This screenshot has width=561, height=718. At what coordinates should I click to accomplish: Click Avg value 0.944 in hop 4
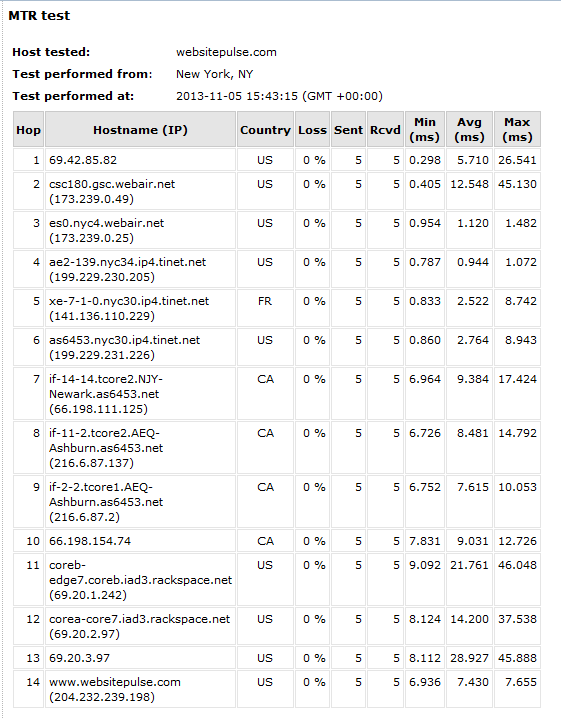point(473,262)
